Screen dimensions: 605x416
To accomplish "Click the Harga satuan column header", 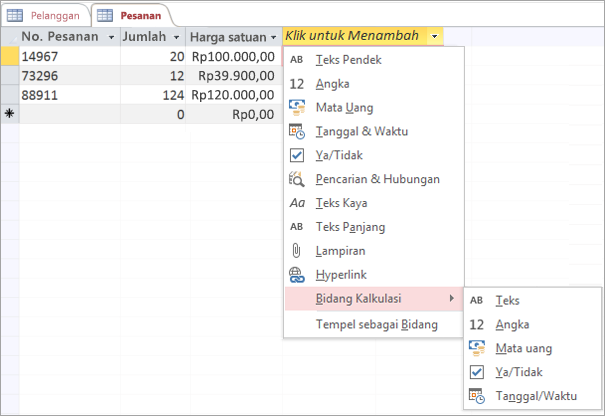I will (234, 37).
